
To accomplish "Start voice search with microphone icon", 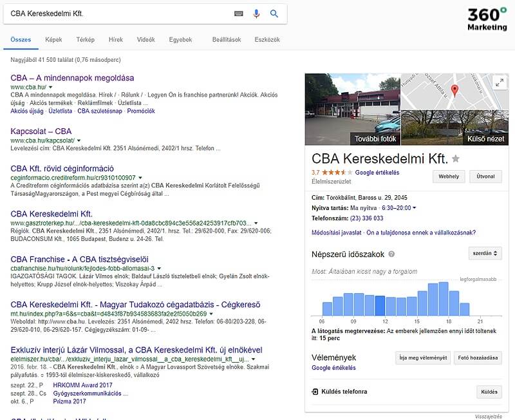I will [256, 14].
